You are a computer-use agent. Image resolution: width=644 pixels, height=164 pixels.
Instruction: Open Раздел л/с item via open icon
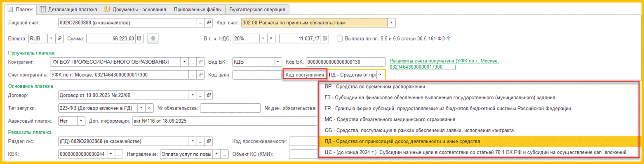pyautogui.click(x=209, y=142)
